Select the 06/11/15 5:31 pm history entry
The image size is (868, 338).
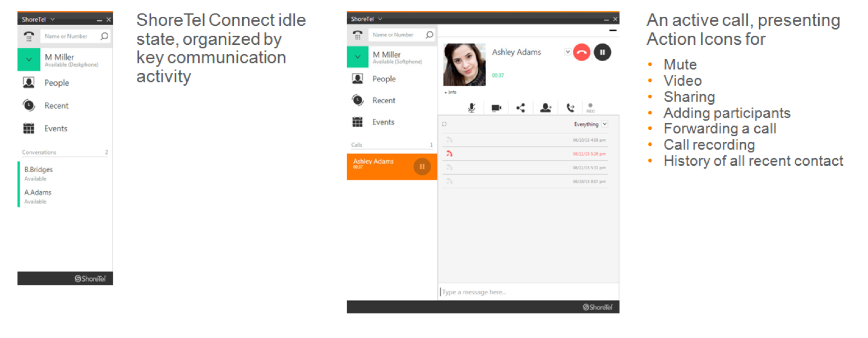[x=525, y=167]
